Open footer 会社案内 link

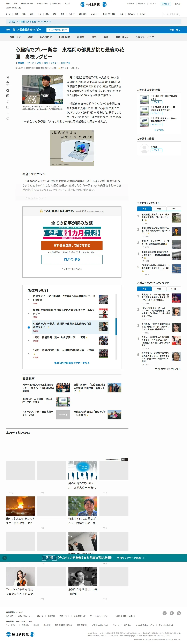(x=9, y=616)
